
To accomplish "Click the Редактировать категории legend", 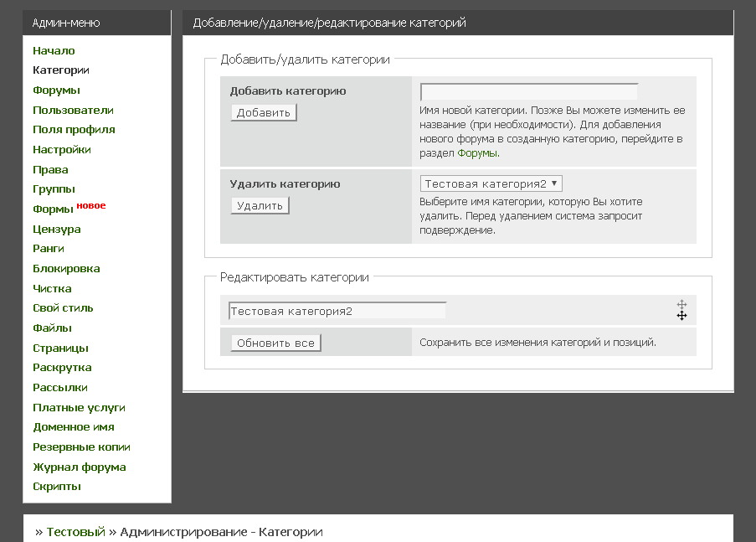I will [x=294, y=277].
